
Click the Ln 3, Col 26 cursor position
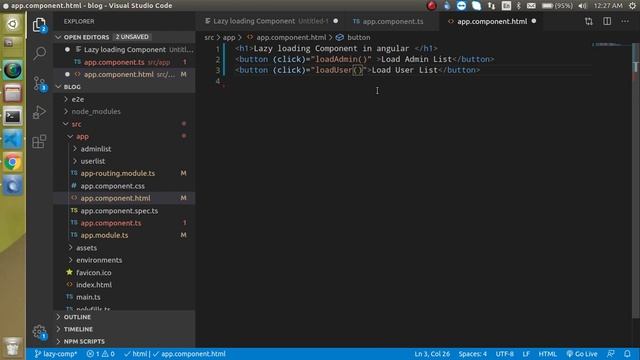[432, 354]
